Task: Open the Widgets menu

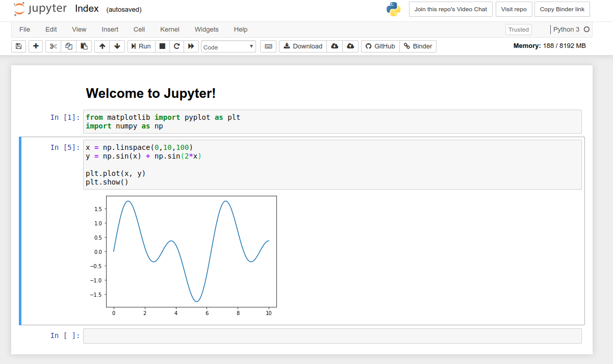Action: pyautogui.click(x=207, y=29)
